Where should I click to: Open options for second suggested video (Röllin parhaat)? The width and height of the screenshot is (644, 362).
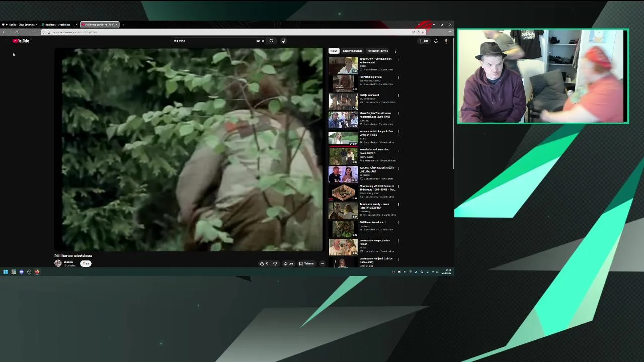pos(398,77)
